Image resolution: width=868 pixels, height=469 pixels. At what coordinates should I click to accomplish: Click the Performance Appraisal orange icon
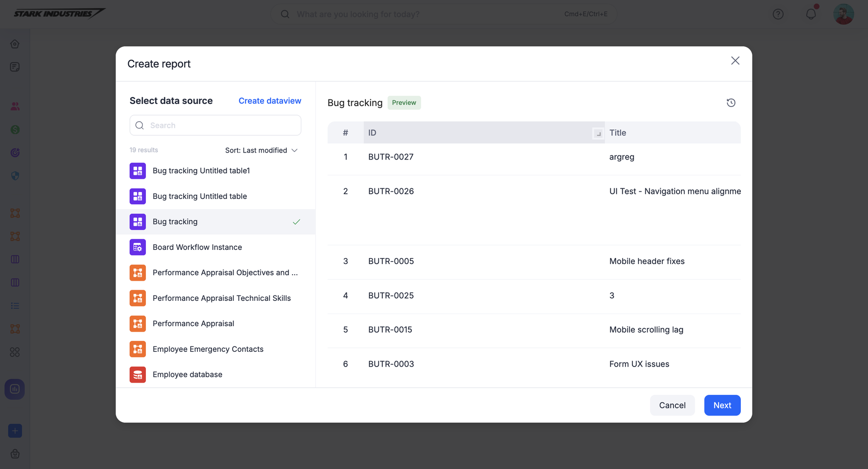tap(138, 324)
